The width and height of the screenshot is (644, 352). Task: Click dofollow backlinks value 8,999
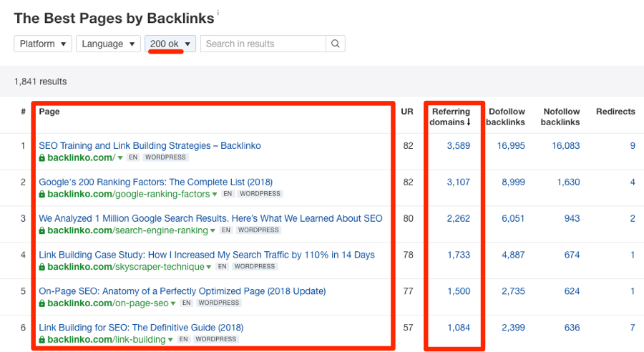point(513,182)
